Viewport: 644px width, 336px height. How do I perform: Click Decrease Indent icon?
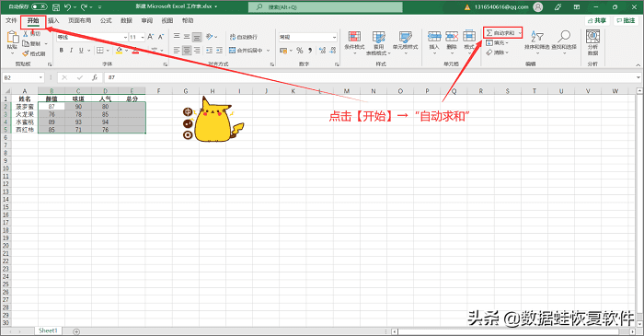210,50
